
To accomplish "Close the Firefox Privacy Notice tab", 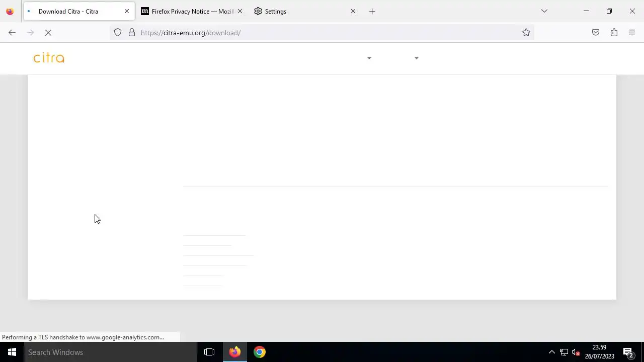I will [x=240, y=11].
